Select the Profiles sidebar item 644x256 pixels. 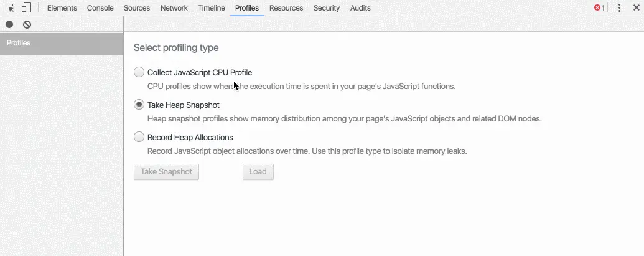tap(62, 43)
